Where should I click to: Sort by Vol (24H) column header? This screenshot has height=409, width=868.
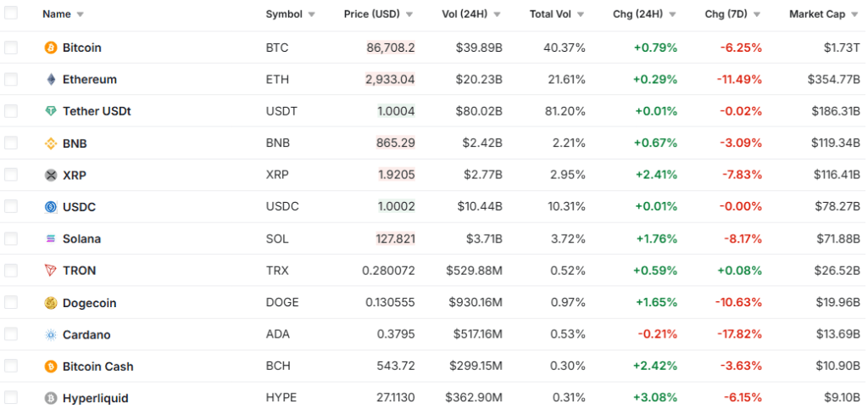pyautogui.click(x=470, y=14)
